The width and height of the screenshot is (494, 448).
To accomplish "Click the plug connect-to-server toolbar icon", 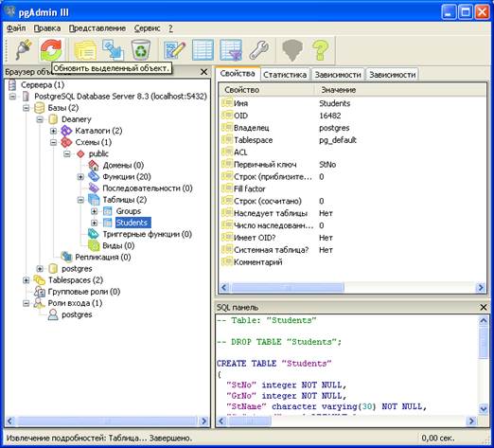I will click(23, 50).
